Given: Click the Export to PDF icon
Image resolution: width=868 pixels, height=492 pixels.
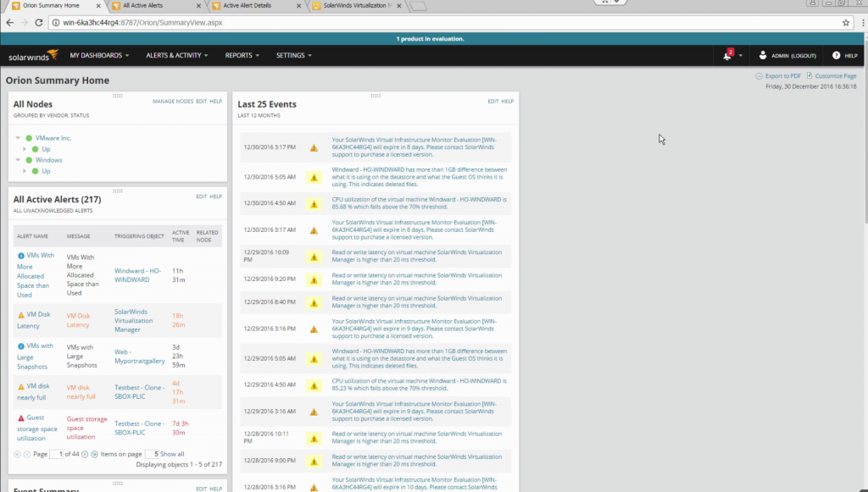Looking at the screenshot, I should 759,75.
